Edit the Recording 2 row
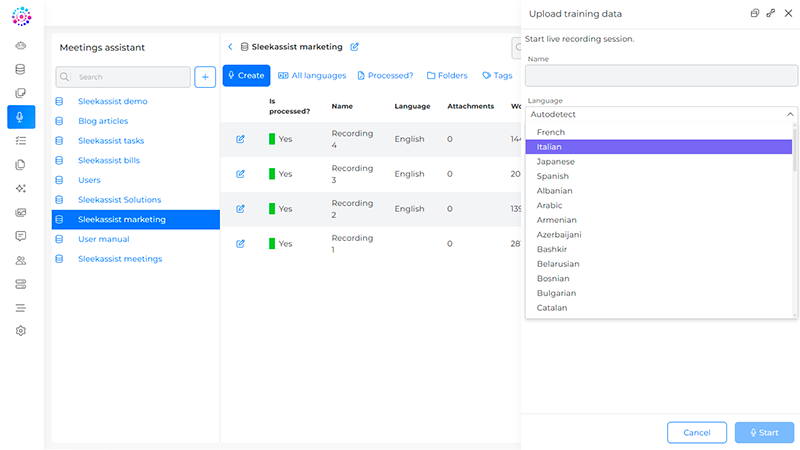800x450 pixels. tap(240, 209)
